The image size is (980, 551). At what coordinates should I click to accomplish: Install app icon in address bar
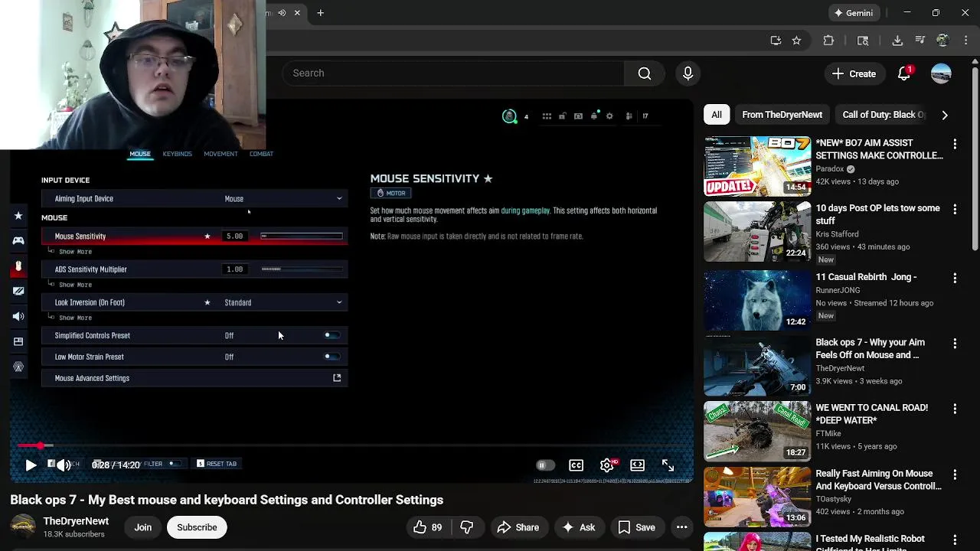[x=776, y=41]
